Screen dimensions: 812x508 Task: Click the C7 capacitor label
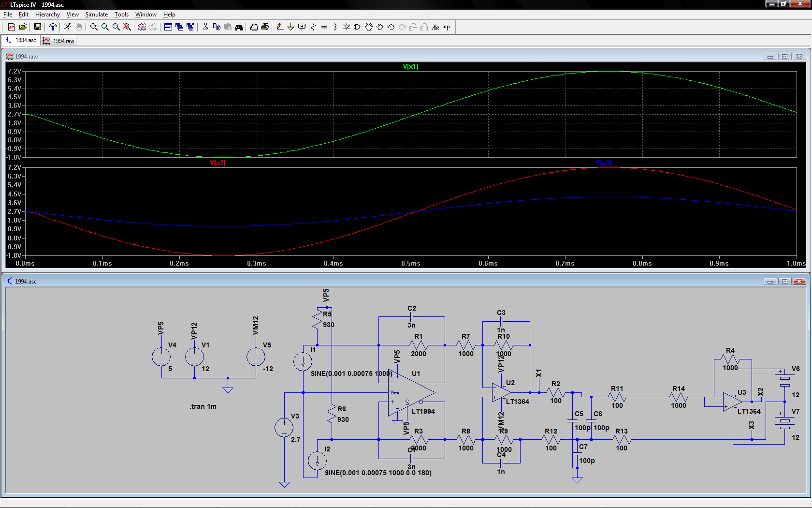click(x=583, y=447)
